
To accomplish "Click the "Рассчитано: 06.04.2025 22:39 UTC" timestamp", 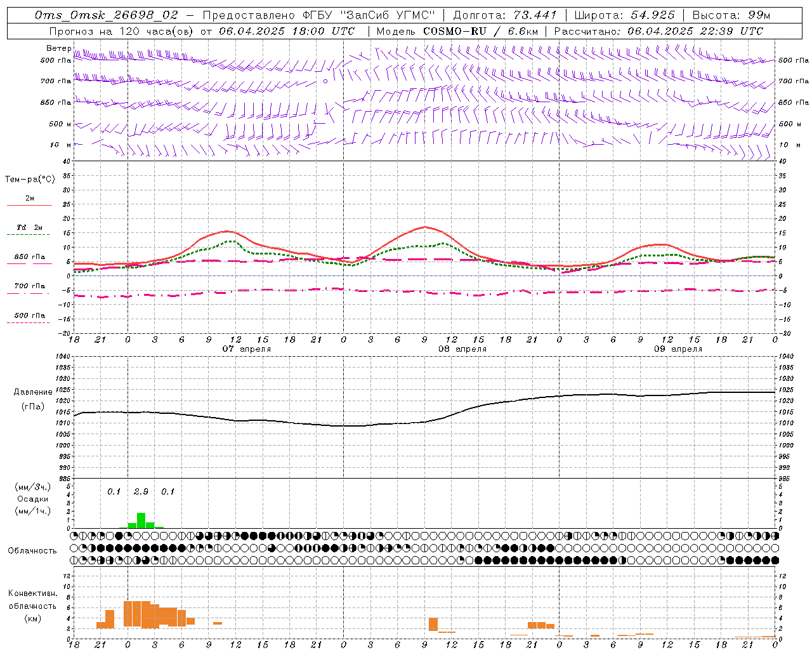I will 658,31.
